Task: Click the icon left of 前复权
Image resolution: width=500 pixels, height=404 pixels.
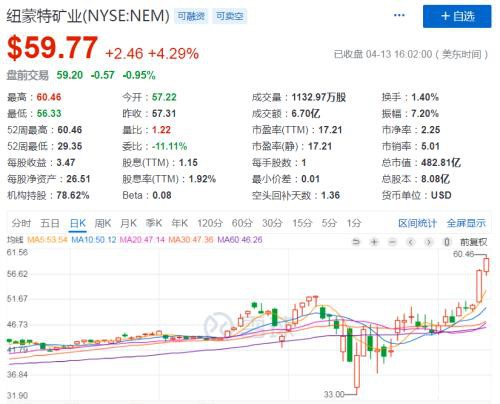Action: tap(447, 242)
